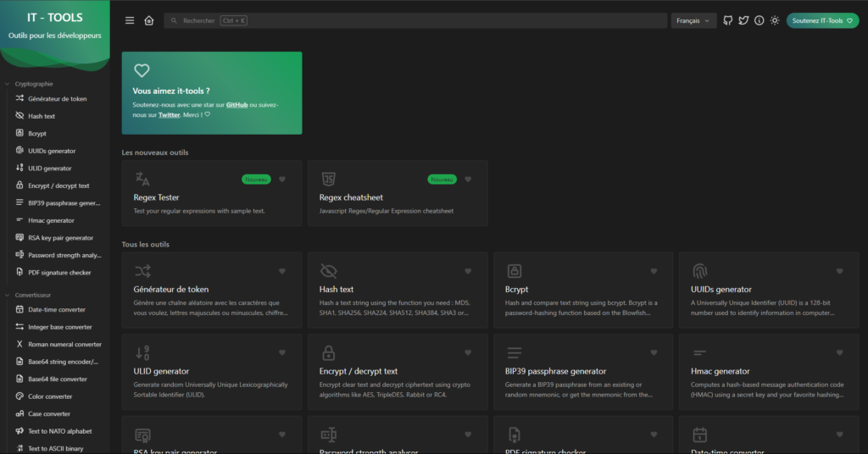
Task: Open the Regex cheatsheet card
Action: (398, 193)
